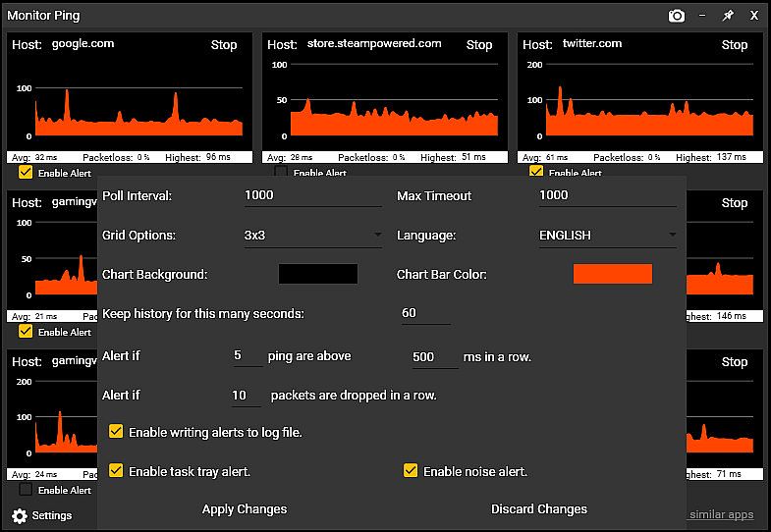This screenshot has height=532, width=771.
Task: Disable writing alerts to log file
Action: tap(116, 432)
